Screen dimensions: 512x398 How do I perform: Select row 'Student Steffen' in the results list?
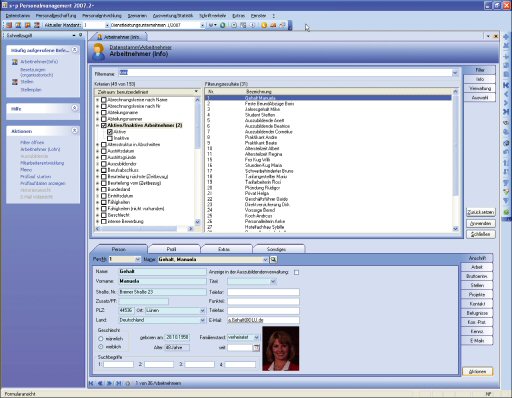pyautogui.click(x=328, y=115)
